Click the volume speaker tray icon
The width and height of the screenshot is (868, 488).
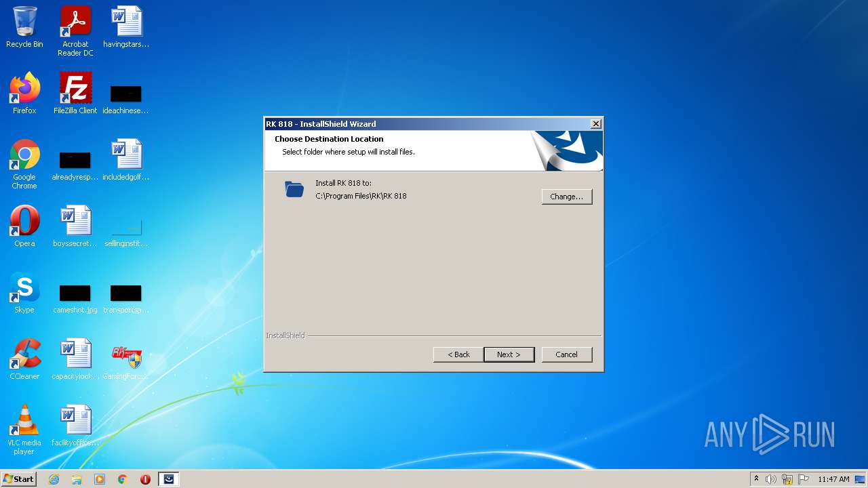pyautogui.click(x=771, y=479)
